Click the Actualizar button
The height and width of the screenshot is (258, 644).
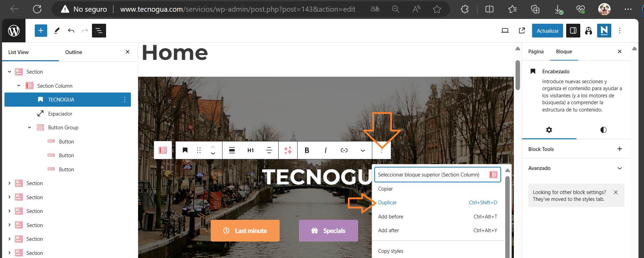[547, 31]
